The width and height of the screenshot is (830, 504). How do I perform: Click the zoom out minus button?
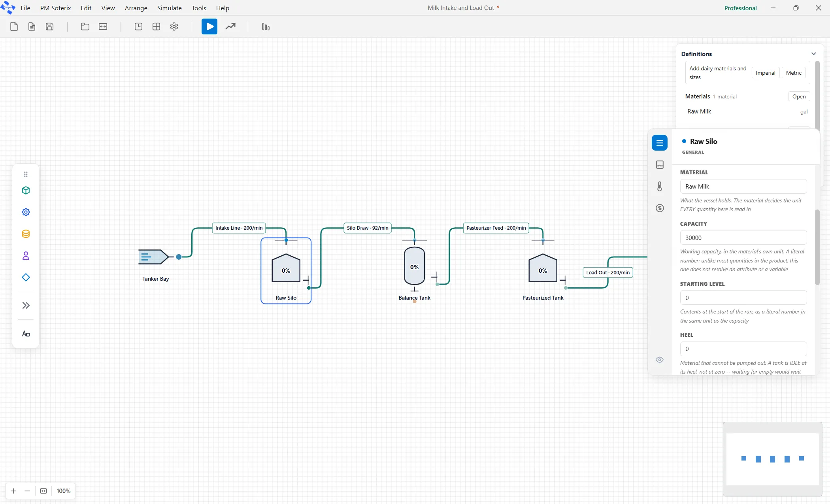pos(27,491)
